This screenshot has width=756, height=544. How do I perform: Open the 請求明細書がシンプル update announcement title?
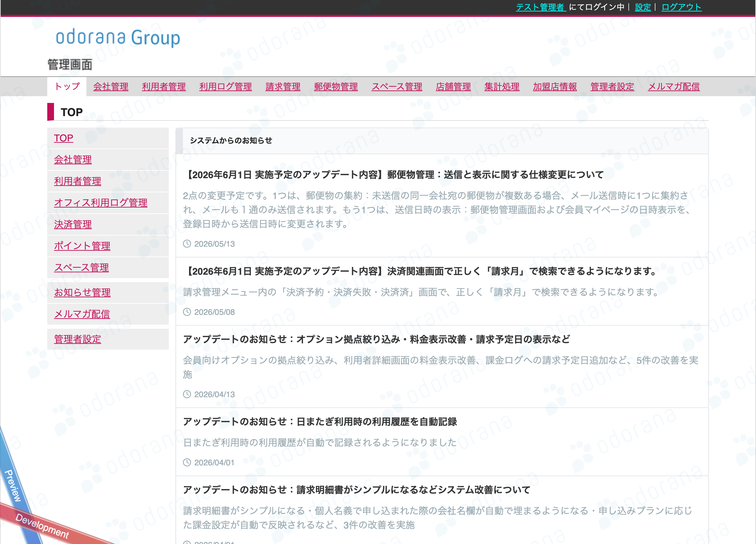point(356,490)
